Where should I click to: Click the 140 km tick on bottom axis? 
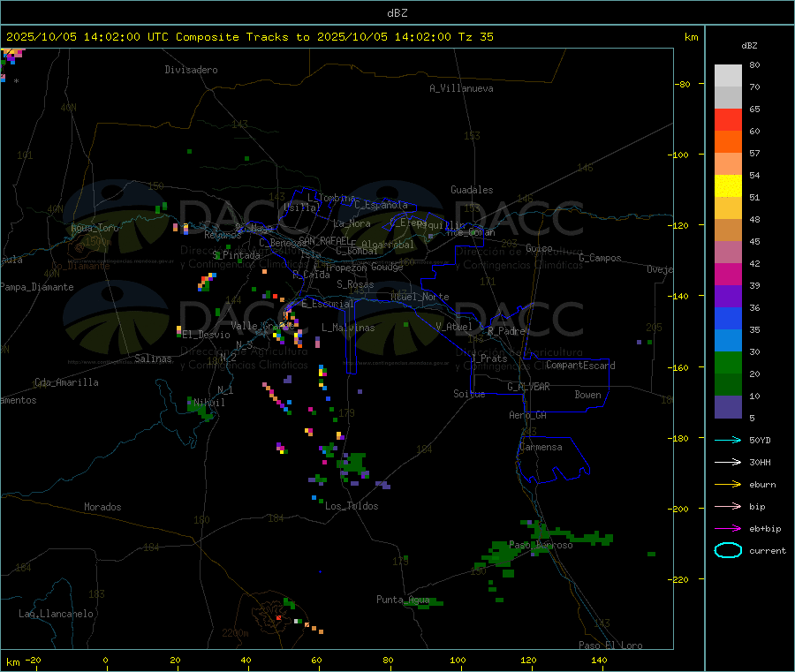click(x=599, y=660)
